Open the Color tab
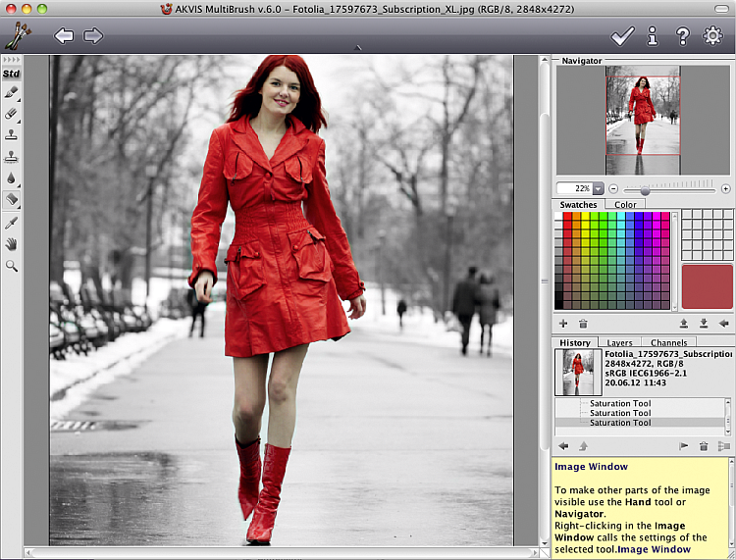736x560 pixels. [x=625, y=205]
